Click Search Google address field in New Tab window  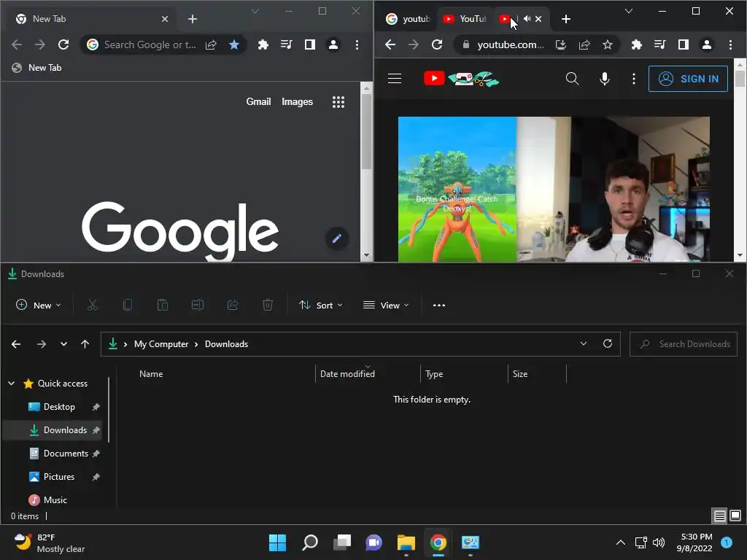(x=150, y=44)
